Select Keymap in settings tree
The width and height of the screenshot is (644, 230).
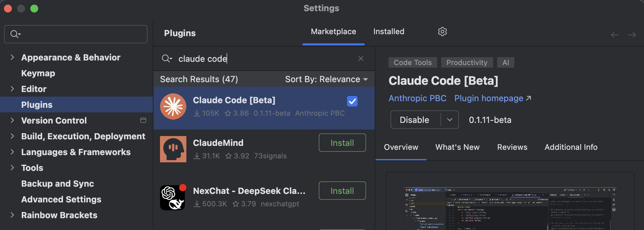[38, 73]
